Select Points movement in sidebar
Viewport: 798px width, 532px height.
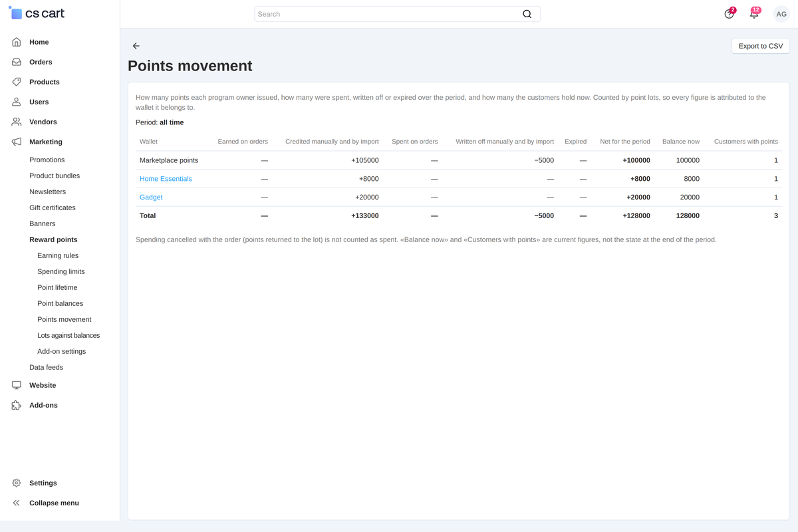coord(65,319)
